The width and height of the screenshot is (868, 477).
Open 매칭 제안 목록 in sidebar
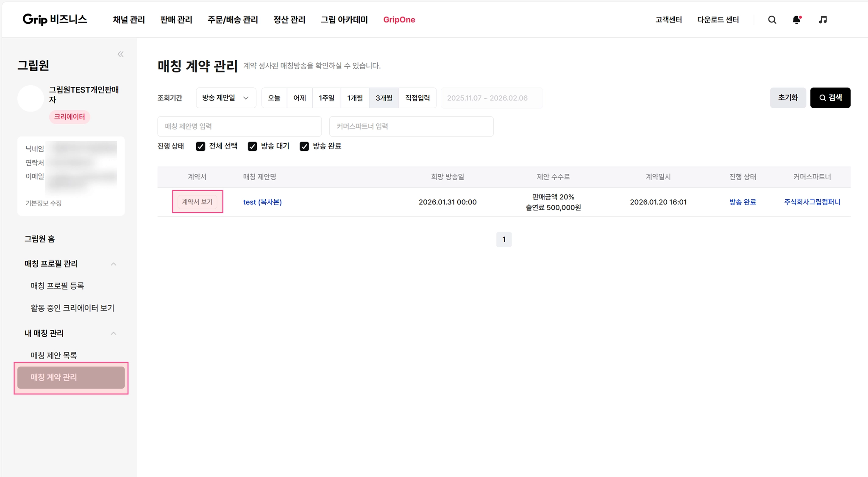pos(54,355)
